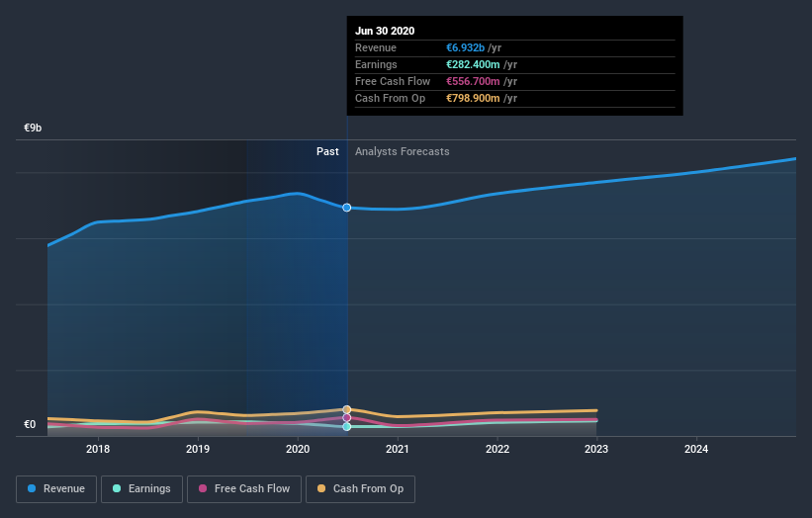Select the Earnings data point marker
This screenshot has height=518, width=812.
[347, 426]
